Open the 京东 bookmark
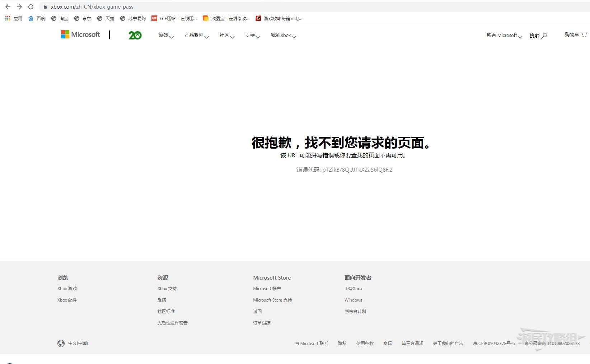The width and height of the screenshot is (590, 364). (x=83, y=18)
